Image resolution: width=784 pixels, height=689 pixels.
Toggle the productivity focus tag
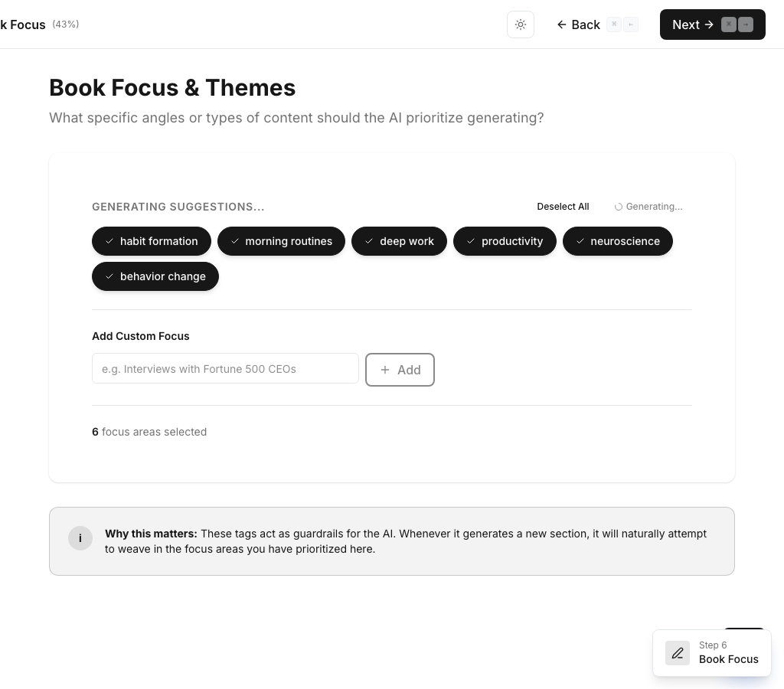505,241
